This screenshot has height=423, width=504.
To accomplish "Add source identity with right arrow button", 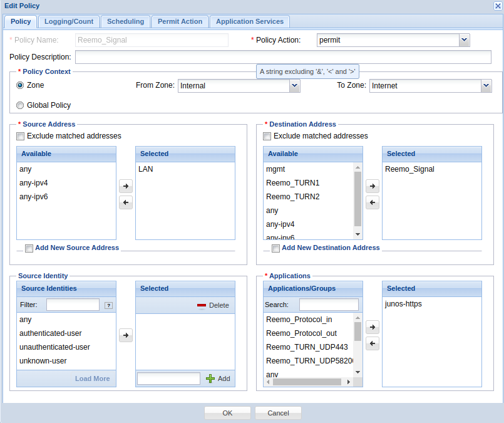I will (x=126, y=335).
